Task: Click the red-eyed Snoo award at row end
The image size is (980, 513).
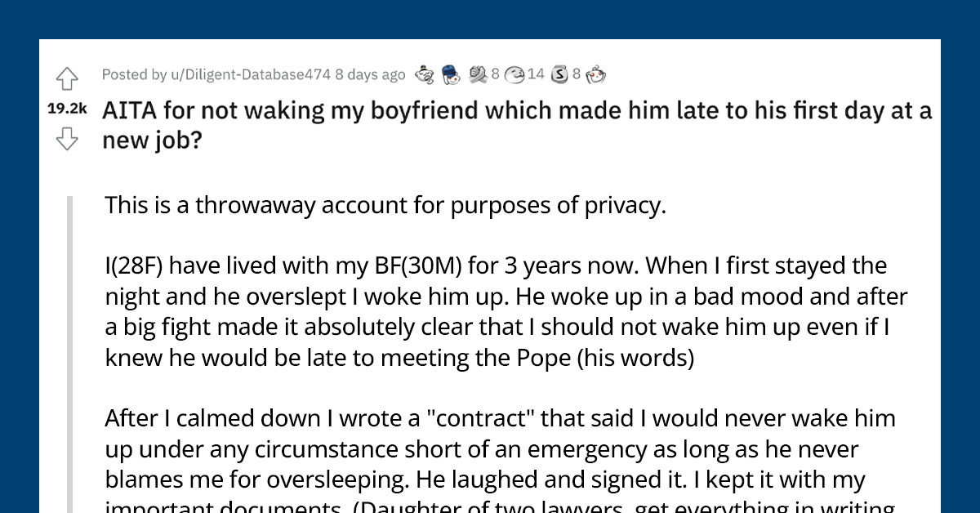Action: [x=596, y=74]
